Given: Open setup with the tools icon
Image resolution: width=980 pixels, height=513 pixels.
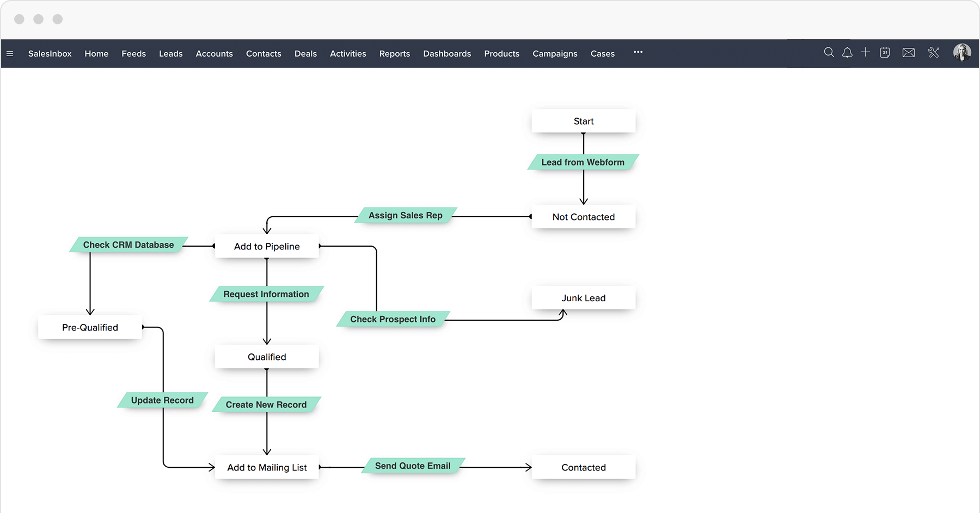Looking at the screenshot, I should pyautogui.click(x=934, y=53).
